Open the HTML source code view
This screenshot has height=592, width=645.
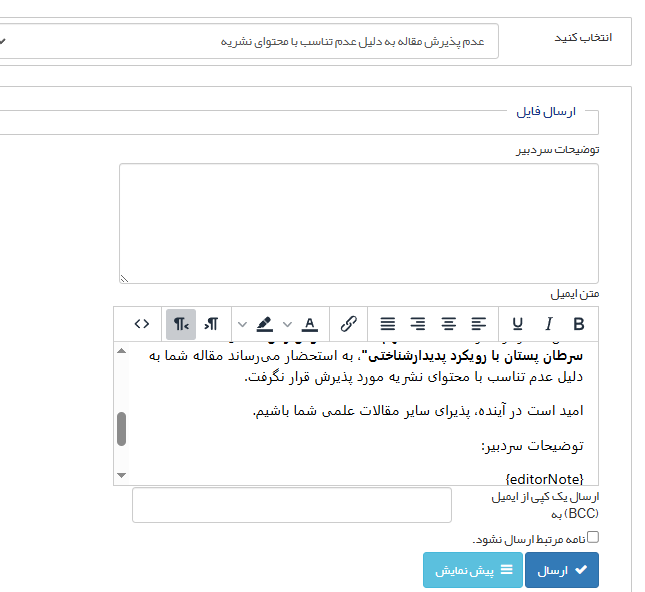(x=142, y=324)
